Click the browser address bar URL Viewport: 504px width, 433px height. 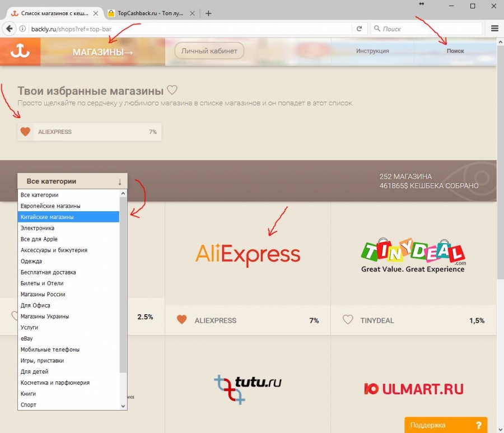[x=71, y=29]
